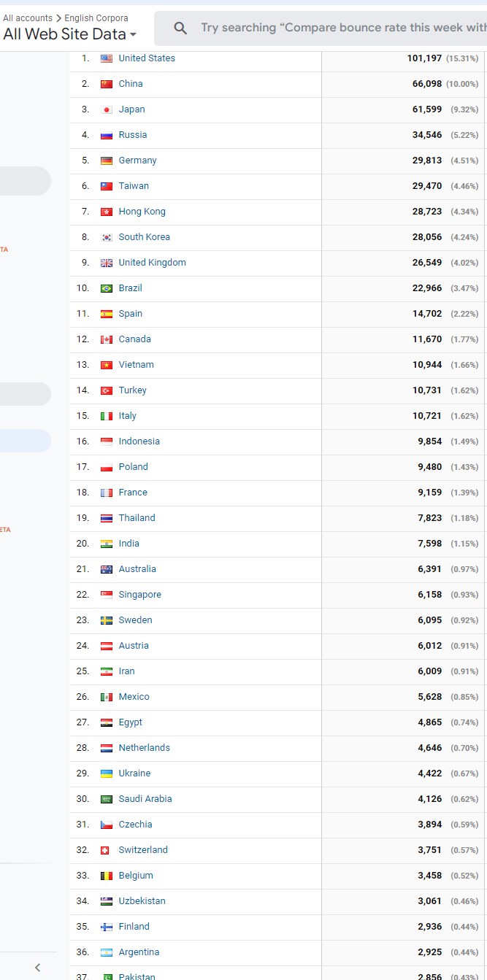
Task: Open the Brazil country link
Action: (131, 288)
